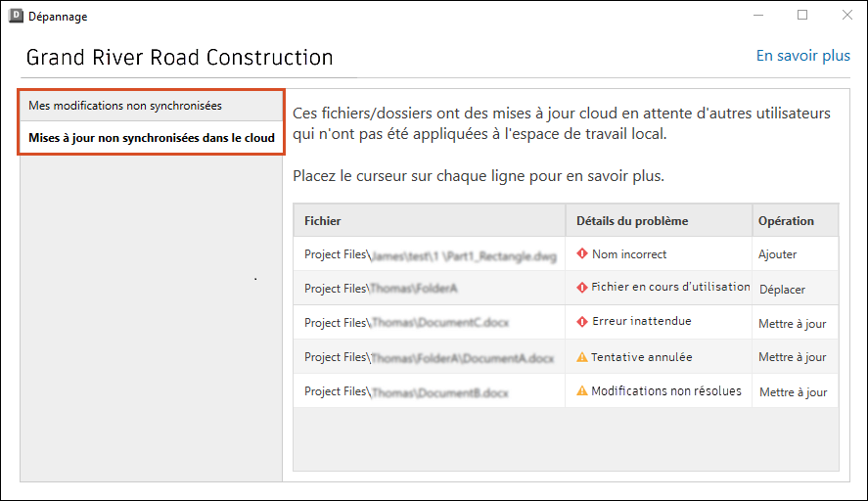Viewport: 868px width, 501px height.
Task: Click warning triangle beside 'Tentative annulée'
Action: click(x=582, y=357)
